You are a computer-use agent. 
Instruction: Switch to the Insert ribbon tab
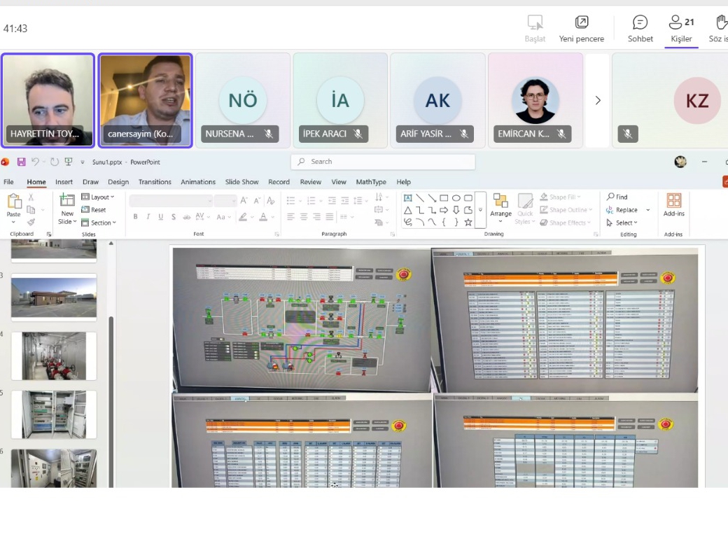pyautogui.click(x=64, y=182)
